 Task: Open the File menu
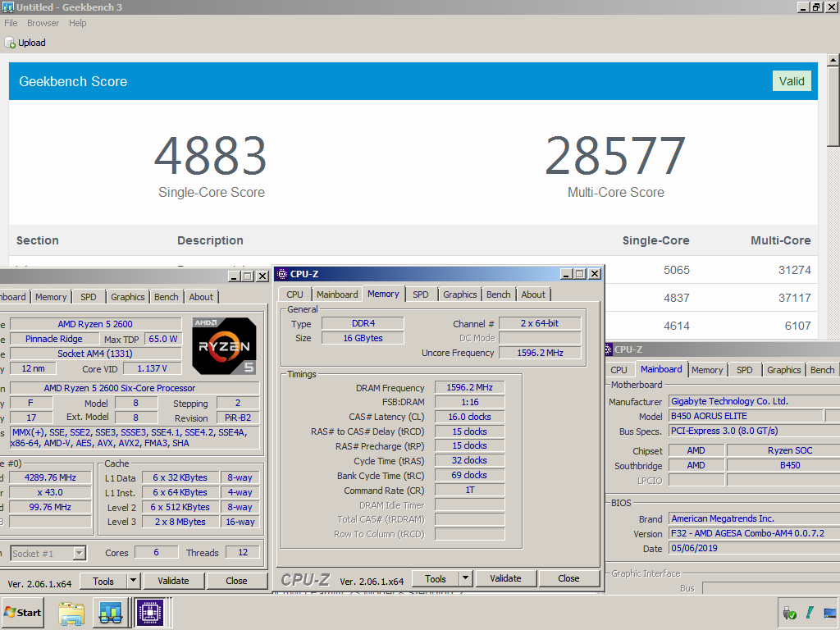click(x=11, y=23)
